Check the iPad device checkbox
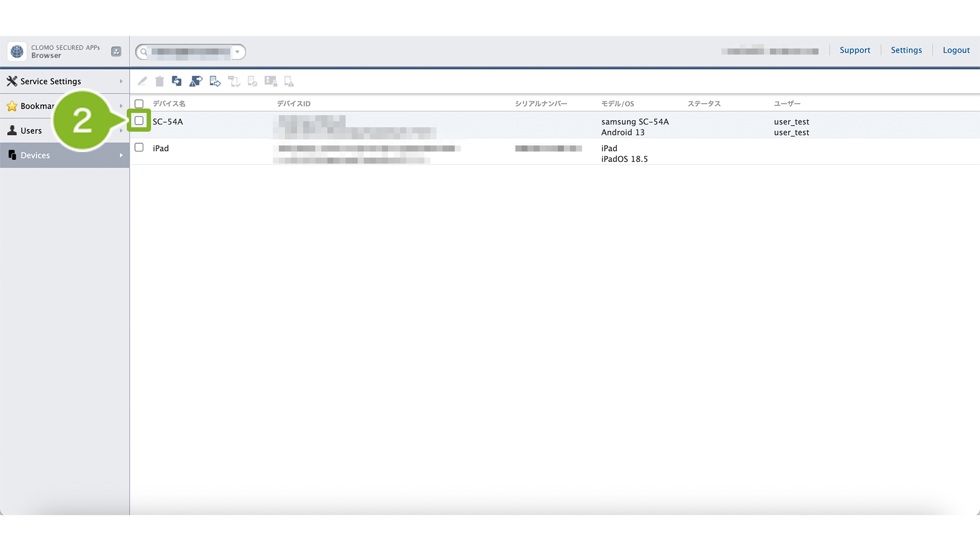980x551 pixels. pos(139,148)
